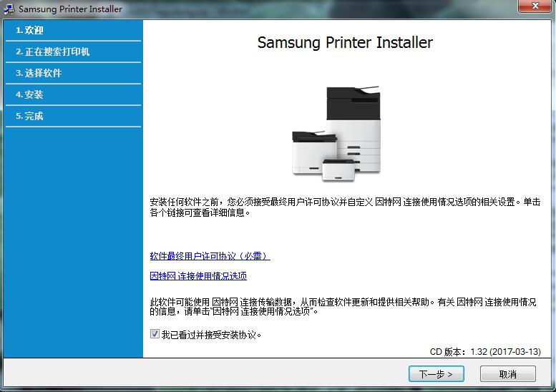Image resolution: width=556 pixels, height=392 pixels.
Task: Close the Samsung Printer Installer window
Action: pos(535,6)
